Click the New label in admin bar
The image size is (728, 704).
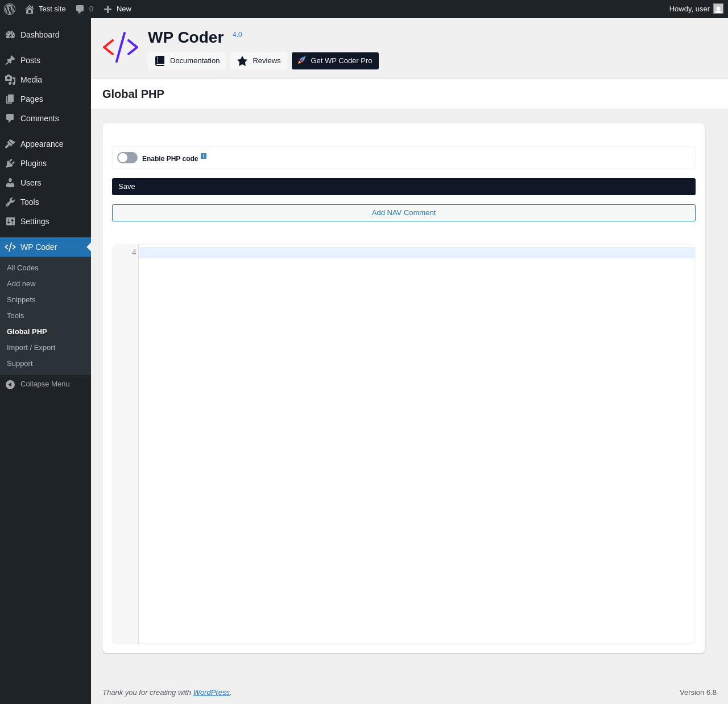124,9
